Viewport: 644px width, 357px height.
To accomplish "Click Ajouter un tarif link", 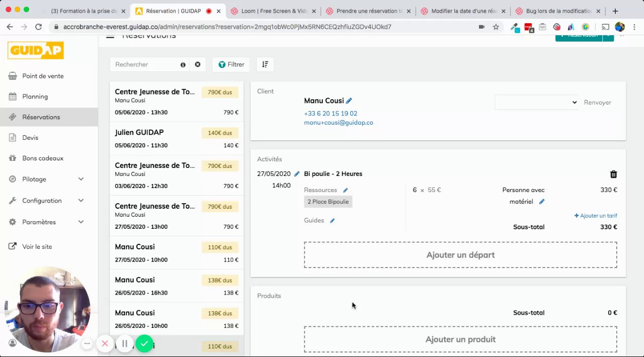I will (x=596, y=216).
